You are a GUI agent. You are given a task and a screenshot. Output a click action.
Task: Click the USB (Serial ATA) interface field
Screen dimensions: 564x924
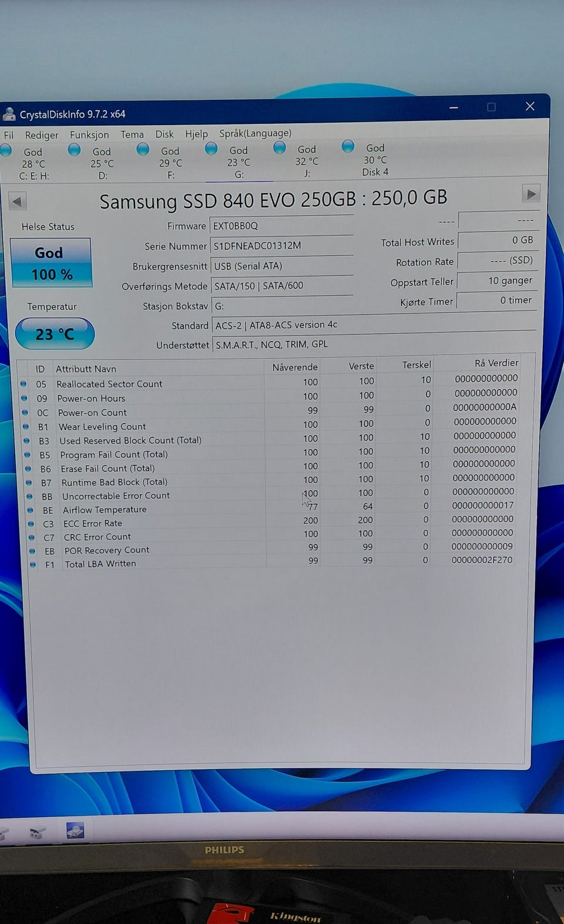click(281, 265)
